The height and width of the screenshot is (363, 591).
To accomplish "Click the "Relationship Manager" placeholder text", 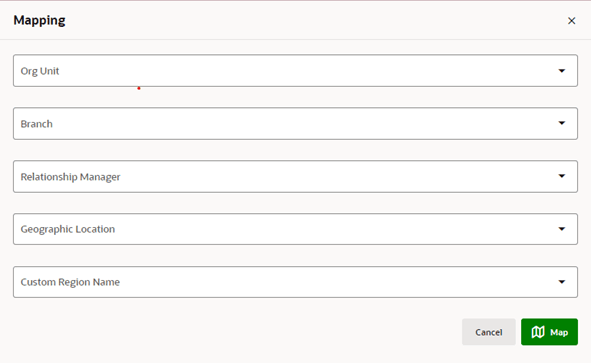I will coord(70,177).
